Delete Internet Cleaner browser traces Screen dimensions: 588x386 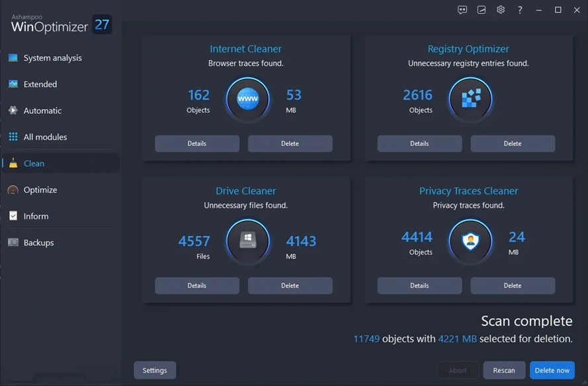click(x=290, y=143)
